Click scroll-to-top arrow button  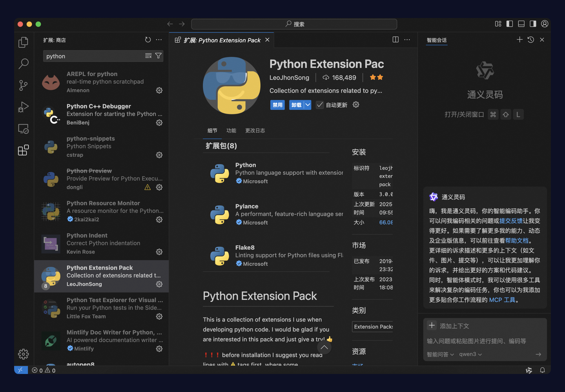324,347
